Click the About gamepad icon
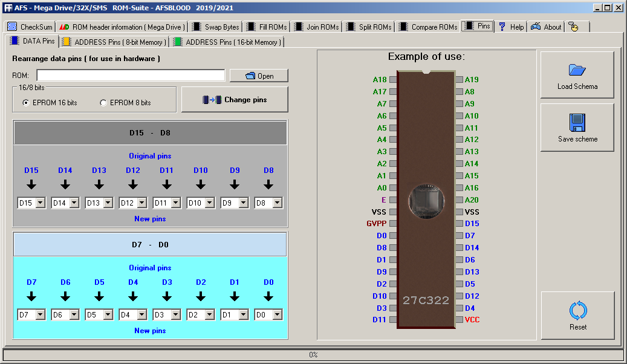Screen dimensions: 627x364 [x=536, y=27]
